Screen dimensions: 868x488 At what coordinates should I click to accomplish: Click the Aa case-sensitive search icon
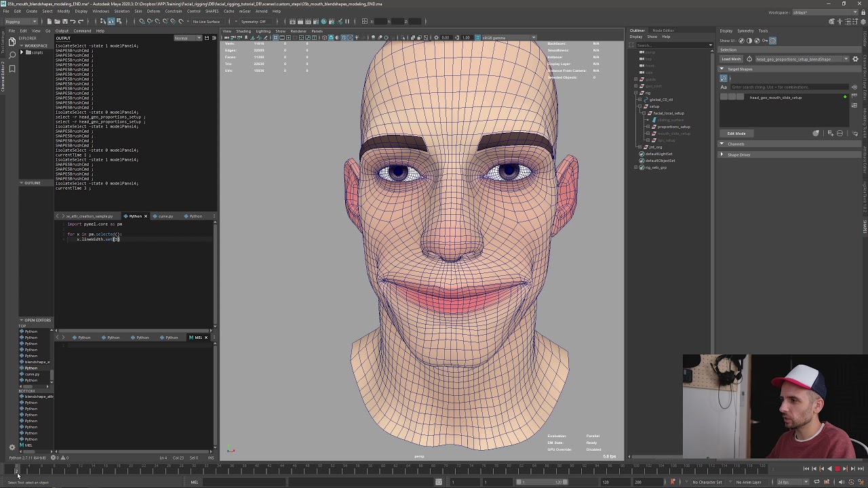click(724, 87)
